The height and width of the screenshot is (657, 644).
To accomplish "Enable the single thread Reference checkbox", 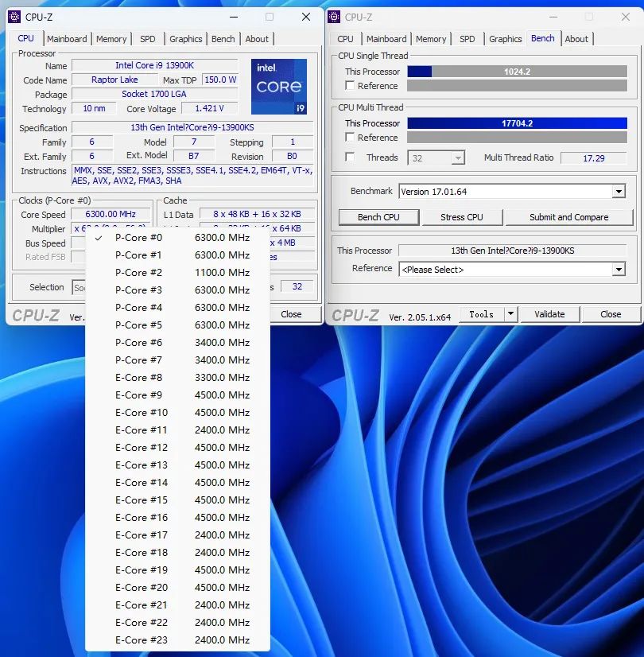I will pos(350,86).
